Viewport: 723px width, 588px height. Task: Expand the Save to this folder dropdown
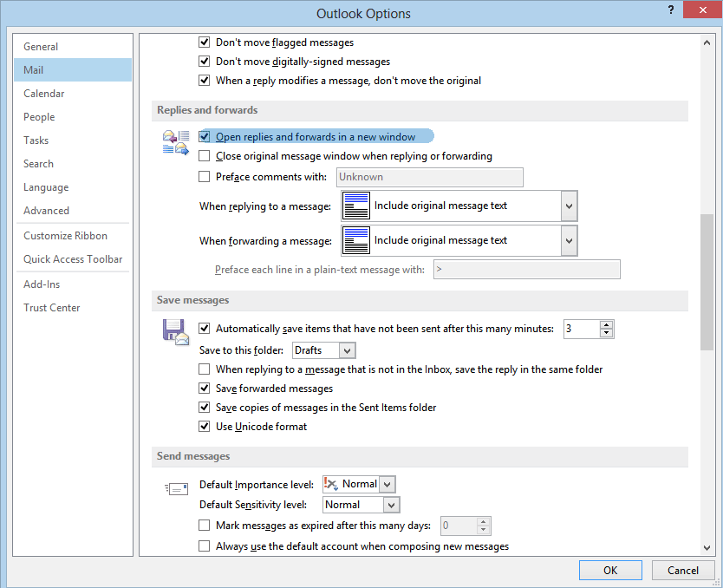click(347, 350)
